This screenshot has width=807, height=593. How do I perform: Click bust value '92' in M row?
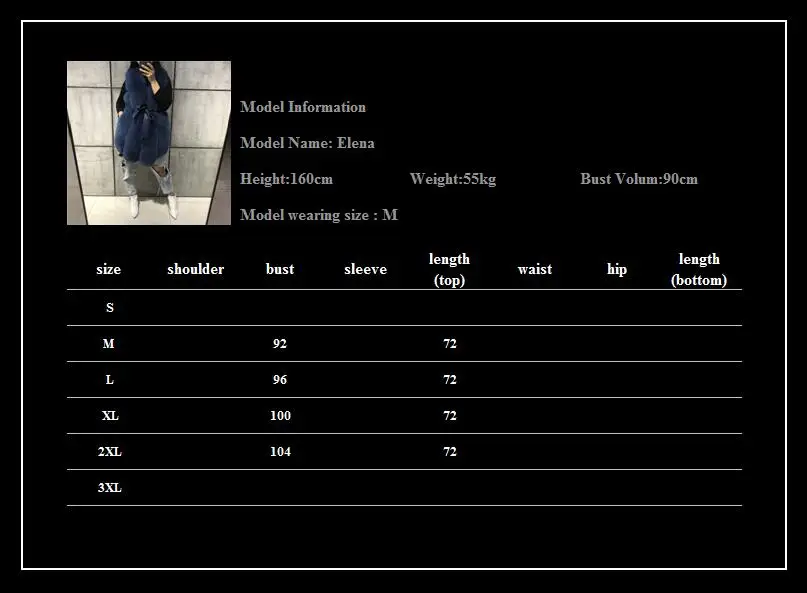[280, 344]
